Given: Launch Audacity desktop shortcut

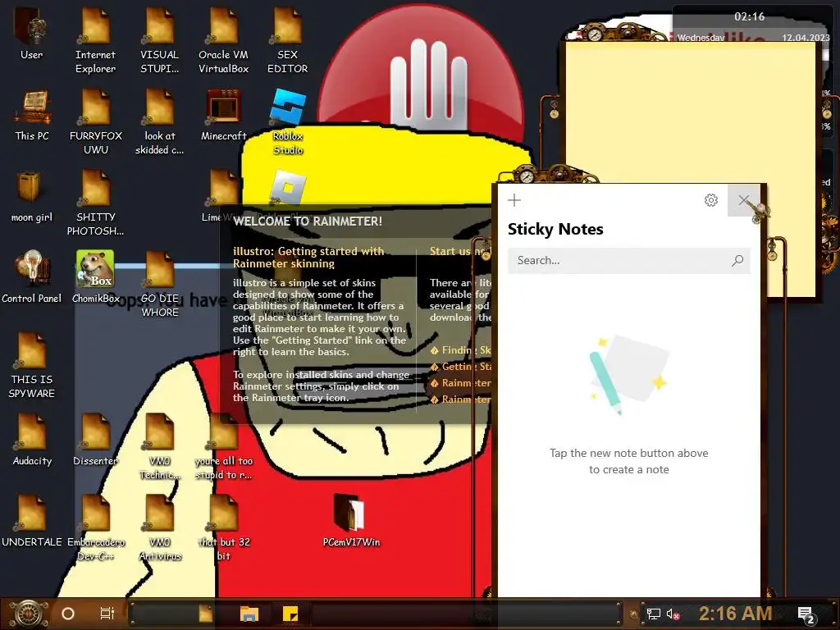Looking at the screenshot, I should (x=32, y=439).
